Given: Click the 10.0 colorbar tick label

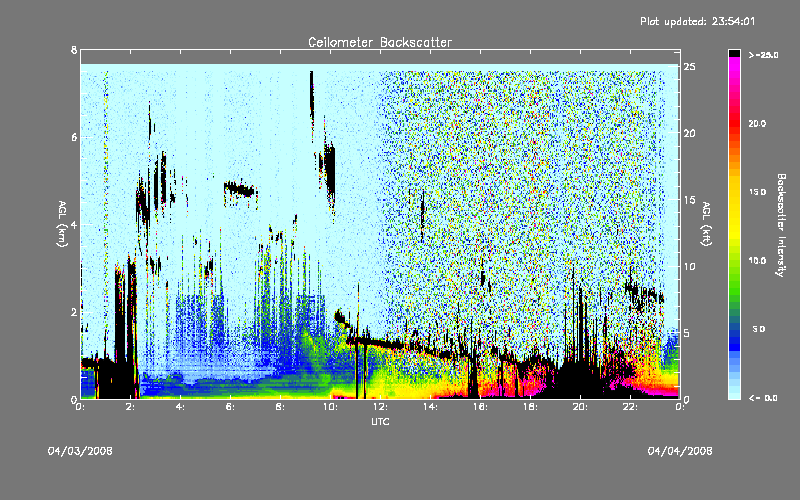Looking at the screenshot, I should tap(757, 261).
